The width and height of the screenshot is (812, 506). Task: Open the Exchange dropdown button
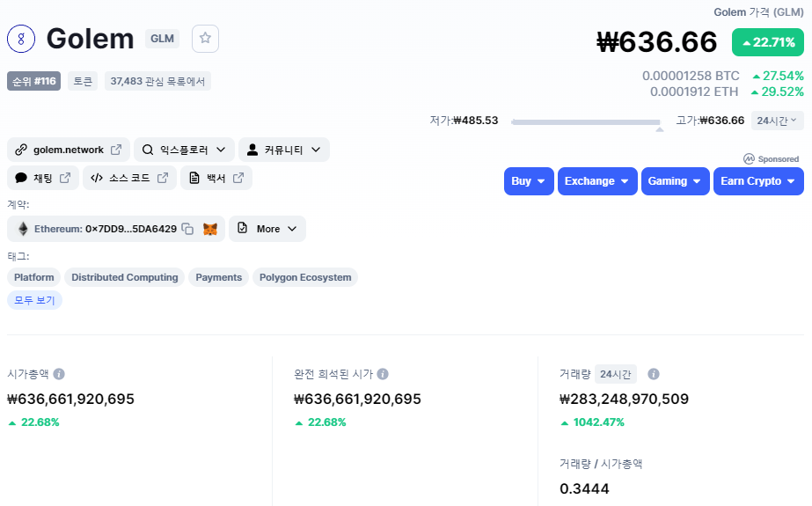[x=597, y=181]
